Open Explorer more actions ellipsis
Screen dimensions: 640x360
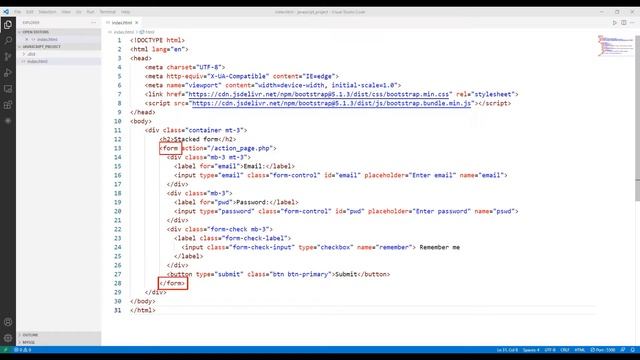(x=93, y=22)
